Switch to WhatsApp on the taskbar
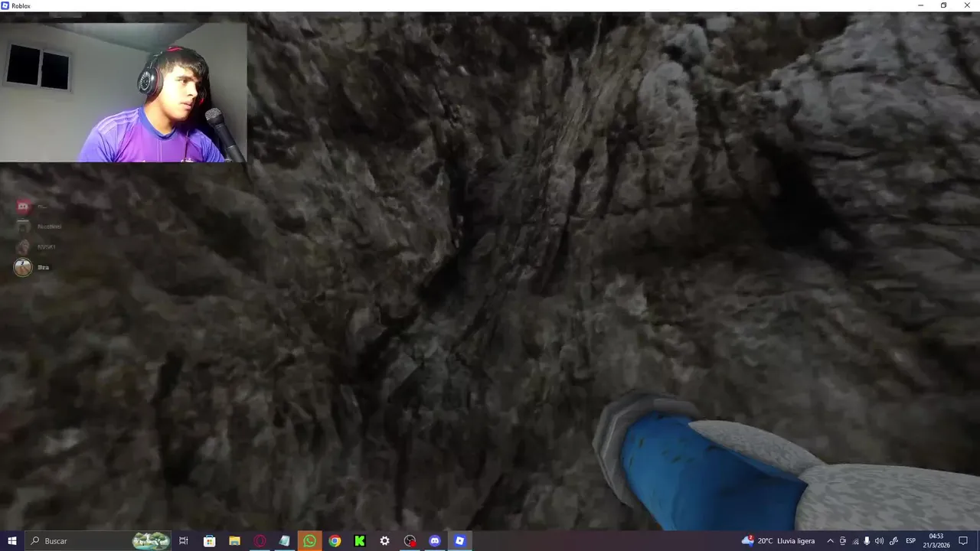 coord(309,541)
